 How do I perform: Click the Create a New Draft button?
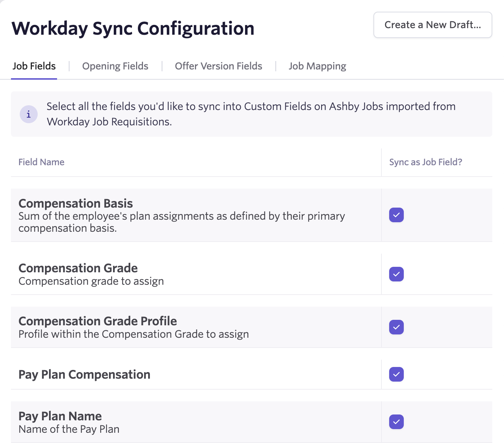click(432, 25)
